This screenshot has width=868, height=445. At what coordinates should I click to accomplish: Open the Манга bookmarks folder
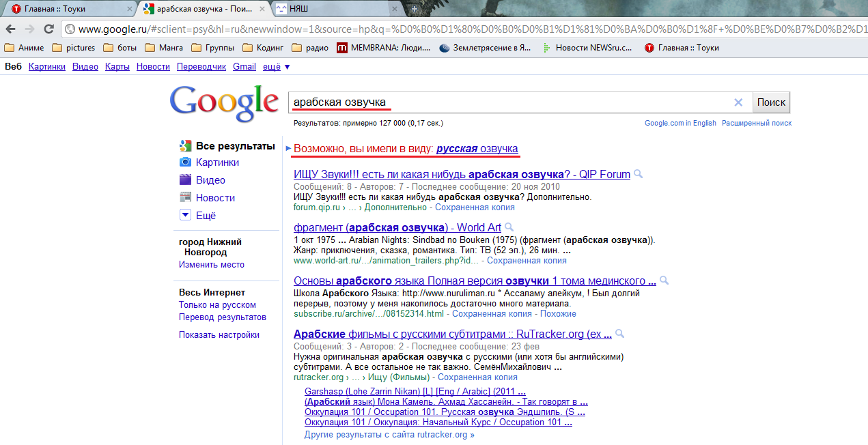coord(164,48)
